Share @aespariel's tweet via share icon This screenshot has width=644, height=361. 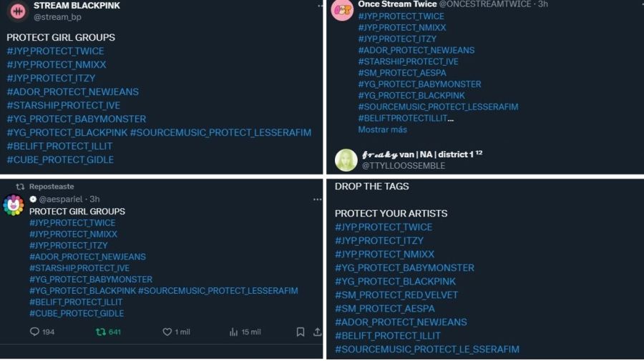click(317, 332)
